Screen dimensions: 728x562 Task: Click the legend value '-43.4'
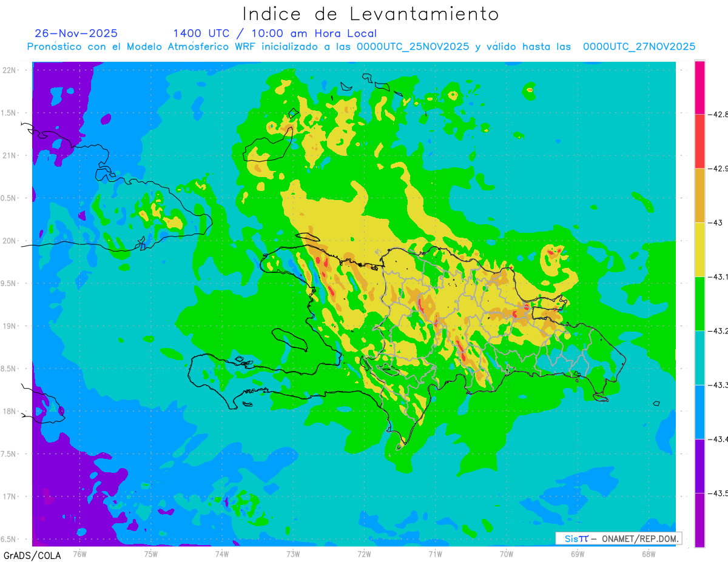[718, 439]
